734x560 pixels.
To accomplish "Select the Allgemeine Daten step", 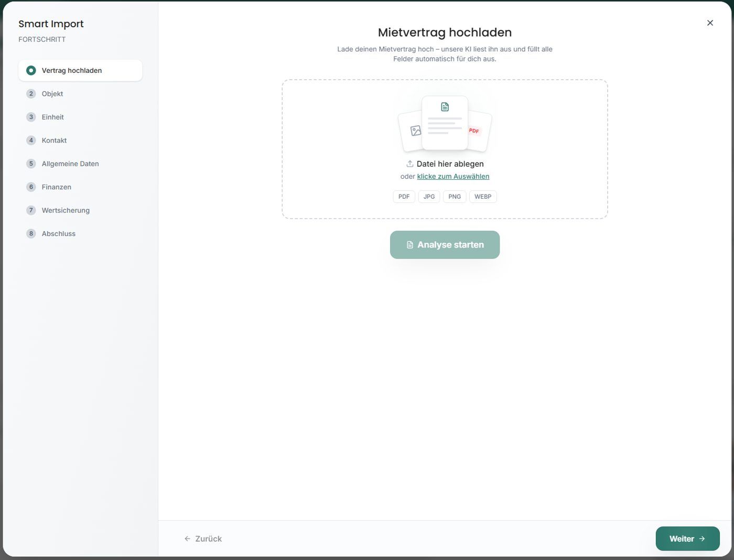I will coord(80,164).
